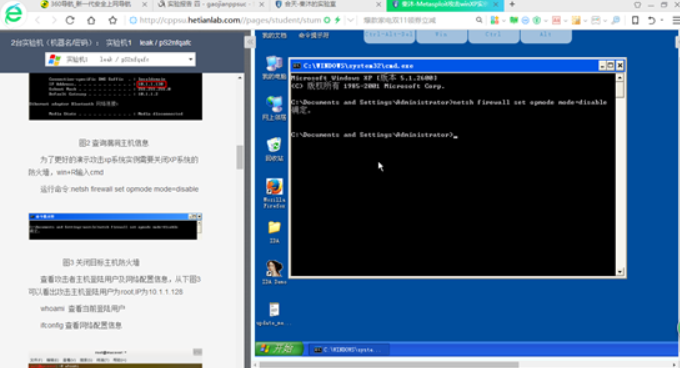Click the green circle icon in address bar
Image resolution: width=680 pixels, height=368 pixels.
coord(327,20)
